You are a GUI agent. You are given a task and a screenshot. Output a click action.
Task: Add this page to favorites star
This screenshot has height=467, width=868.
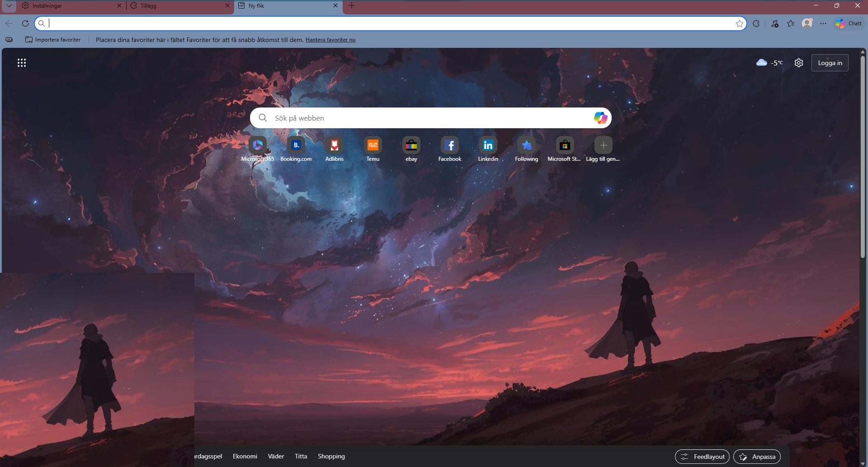click(x=740, y=23)
